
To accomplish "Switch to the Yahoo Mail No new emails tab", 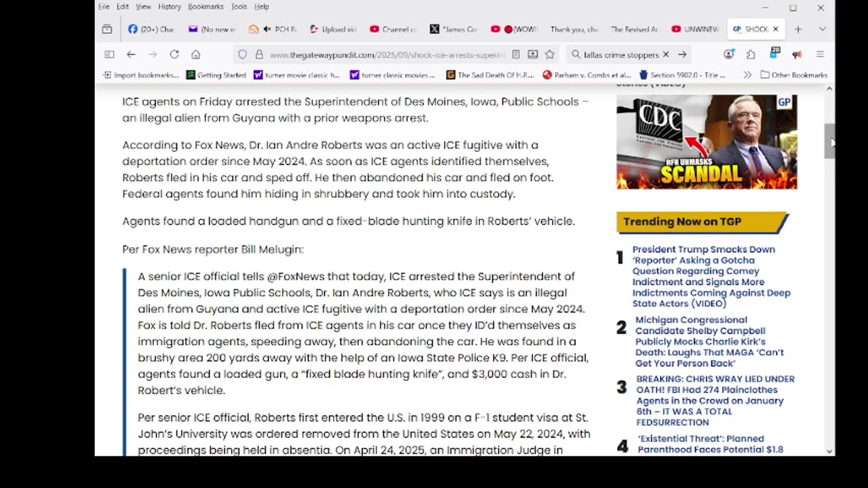I will point(212,29).
